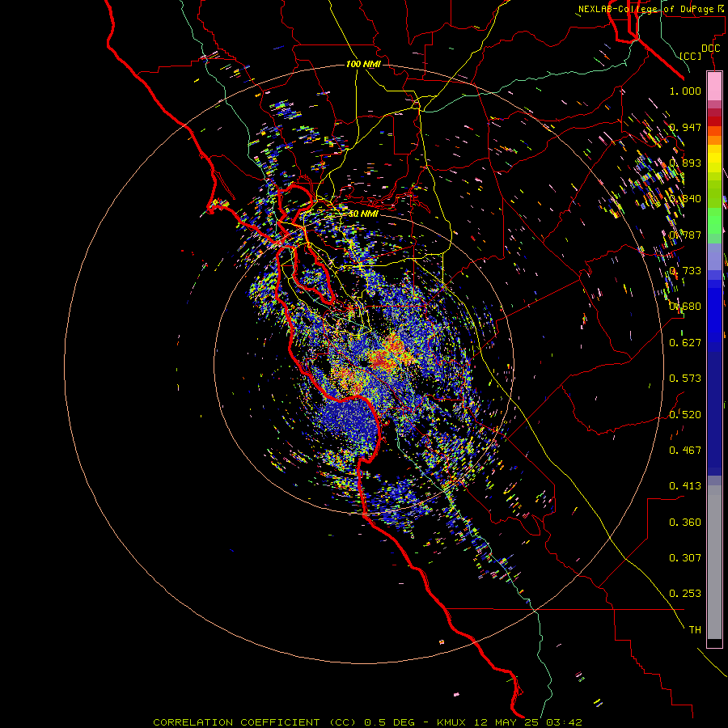Click the "03:42" timestamp in the caption
Image resolution: width=728 pixels, height=728 pixels.
point(564,722)
